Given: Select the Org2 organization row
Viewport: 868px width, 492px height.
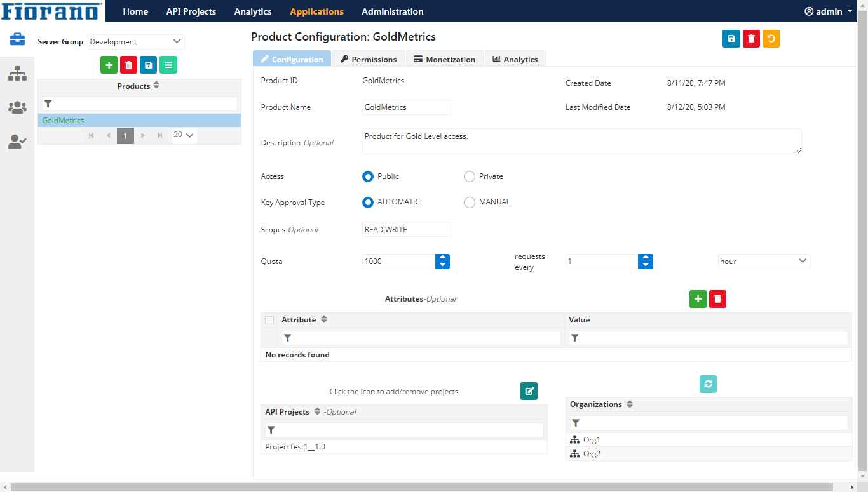Looking at the screenshot, I should pyautogui.click(x=709, y=454).
